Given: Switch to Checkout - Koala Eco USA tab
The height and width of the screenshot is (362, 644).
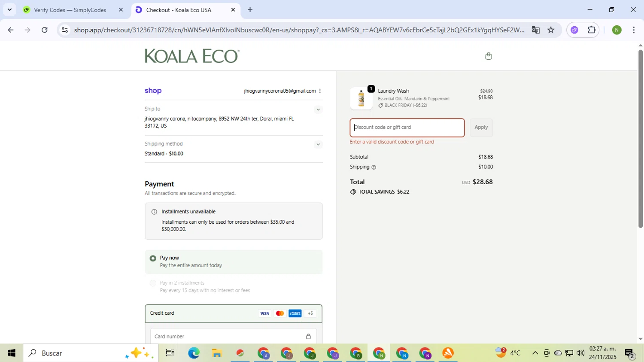Looking at the screenshot, I should click(185, 9).
